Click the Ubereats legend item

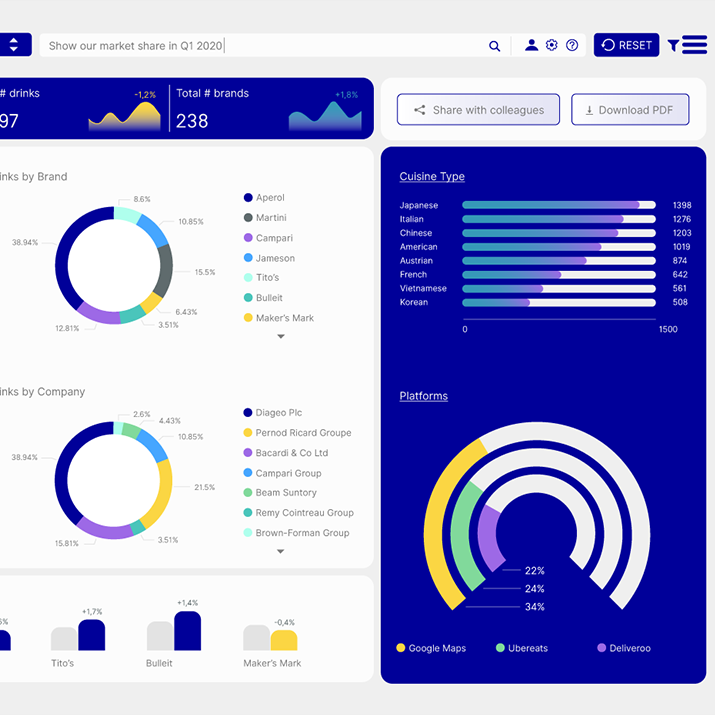(522, 648)
